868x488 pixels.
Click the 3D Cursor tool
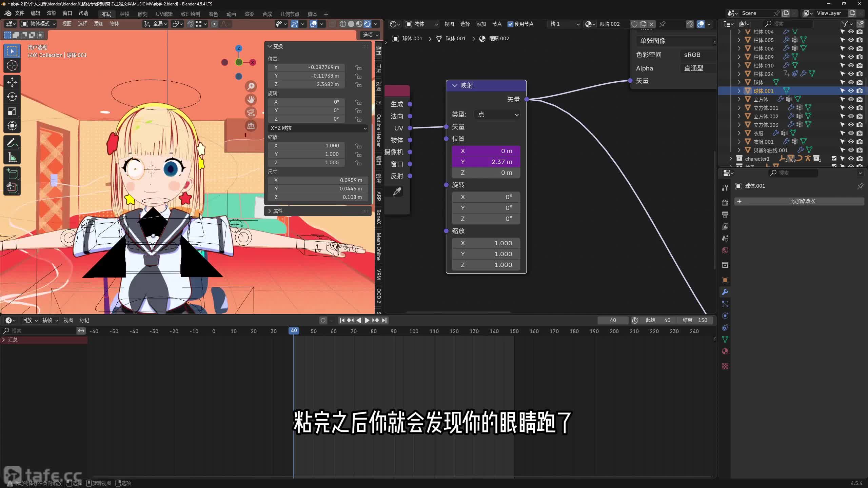12,65
